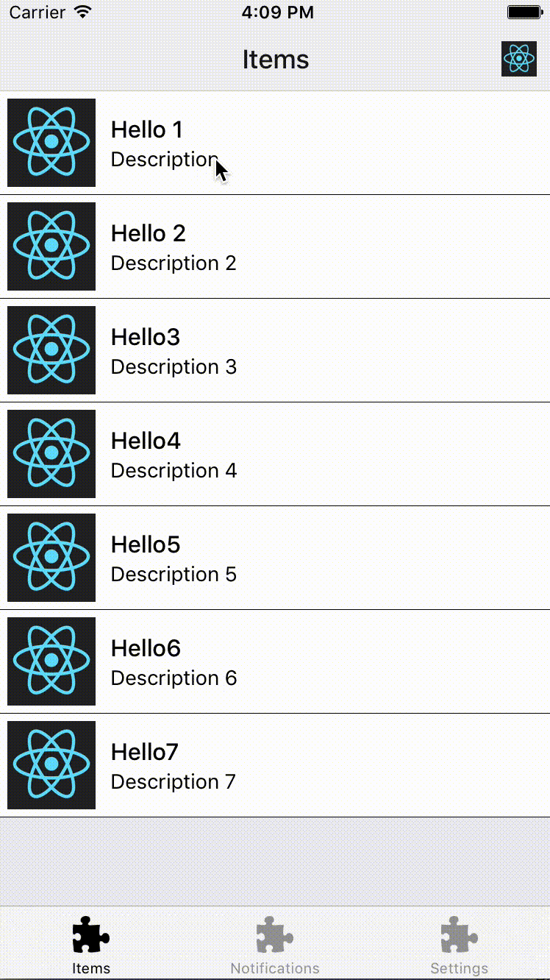Select the React icon next to Hello4

point(51,454)
